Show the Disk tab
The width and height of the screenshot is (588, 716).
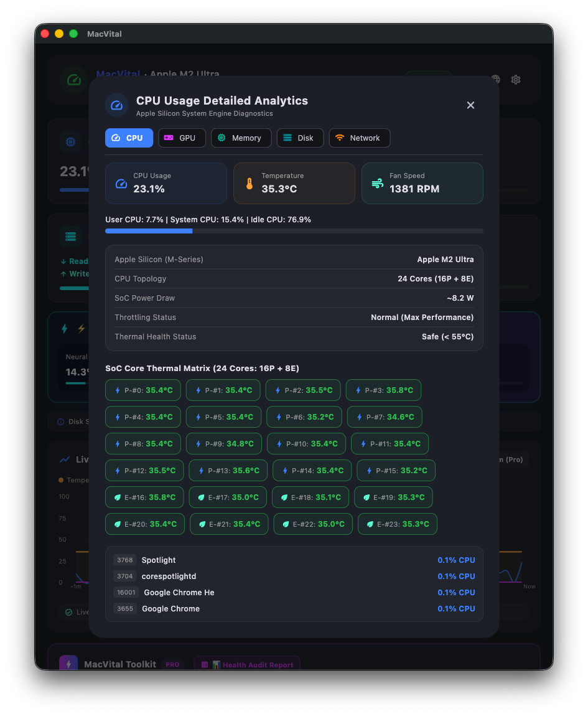[300, 138]
